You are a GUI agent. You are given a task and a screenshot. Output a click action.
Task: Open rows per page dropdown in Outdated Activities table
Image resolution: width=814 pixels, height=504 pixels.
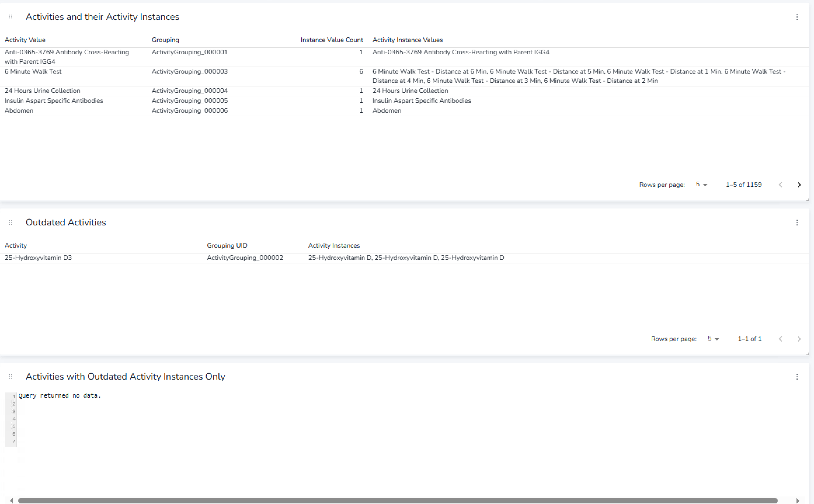[713, 339]
